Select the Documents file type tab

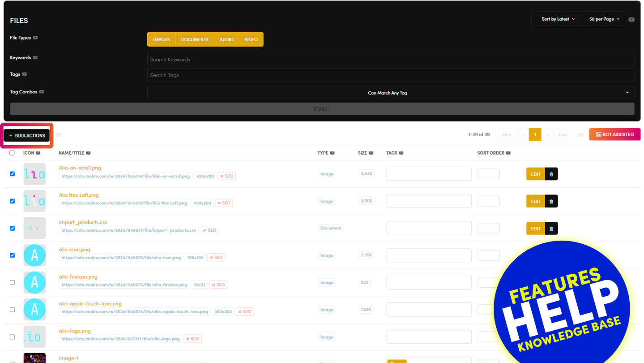tap(195, 39)
